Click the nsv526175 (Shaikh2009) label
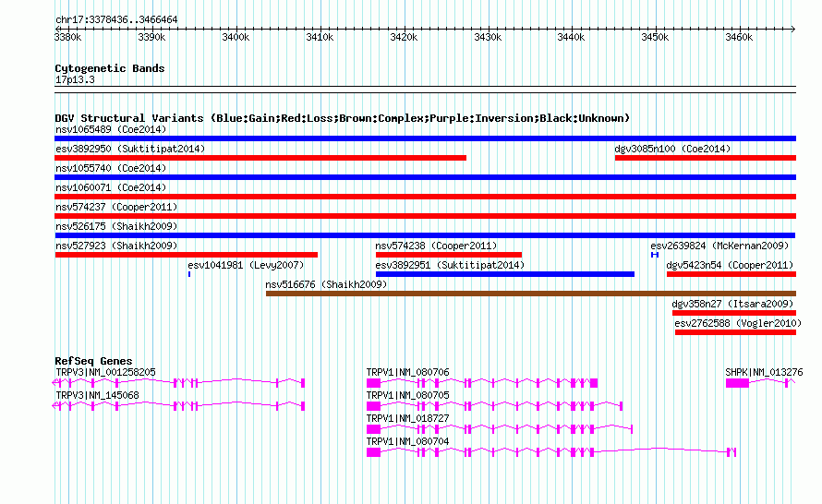The width and height of the screenshot is (822, 504). 116,226
